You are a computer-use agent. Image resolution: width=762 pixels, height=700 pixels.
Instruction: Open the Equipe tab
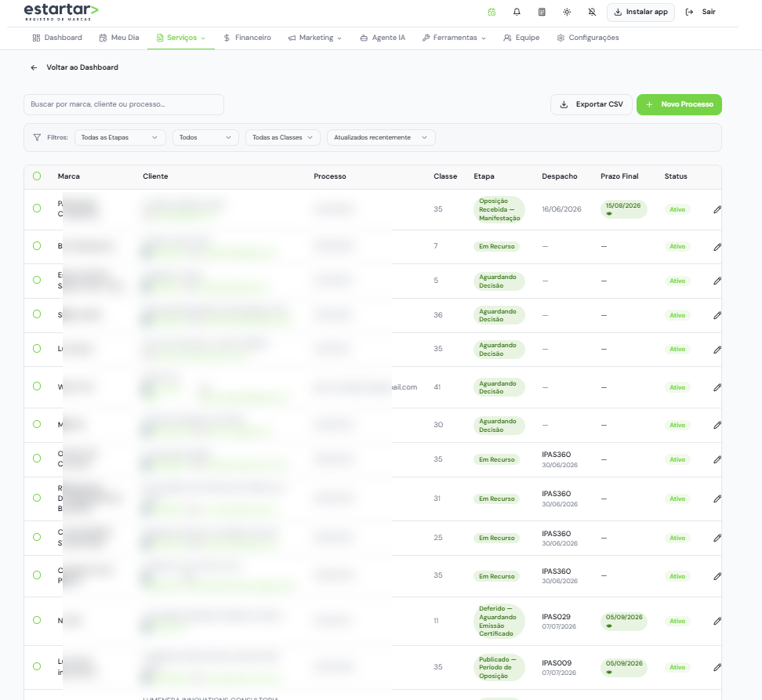(x=521, y=38)
